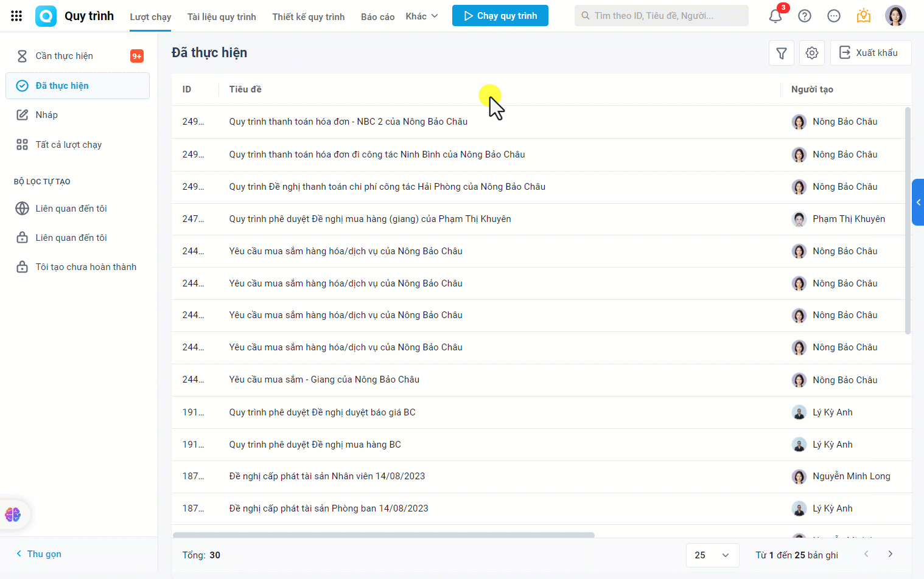This screenshot has height=579, width=924.
Task: Click the vertical table scrollbar
Action: [908, 221]
